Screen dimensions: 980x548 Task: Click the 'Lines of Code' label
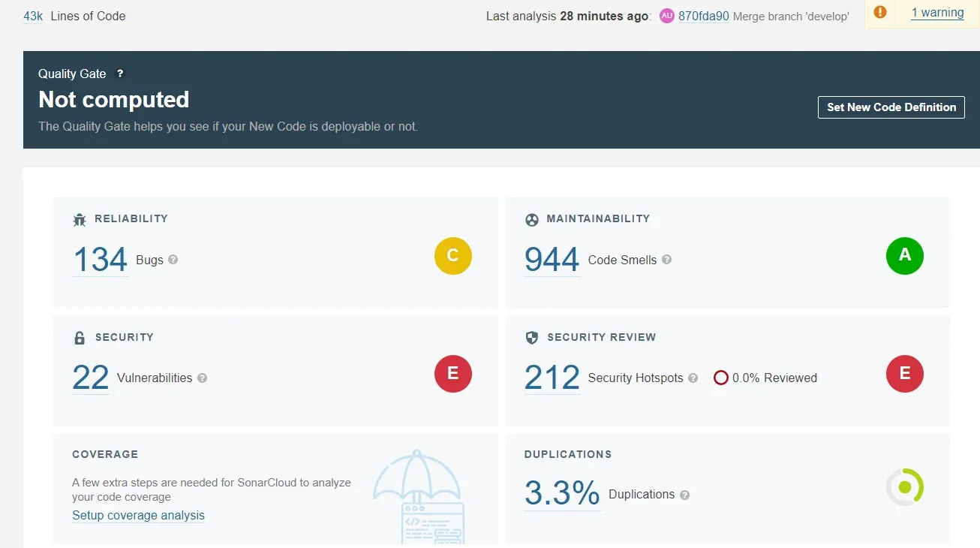(88, 16)
